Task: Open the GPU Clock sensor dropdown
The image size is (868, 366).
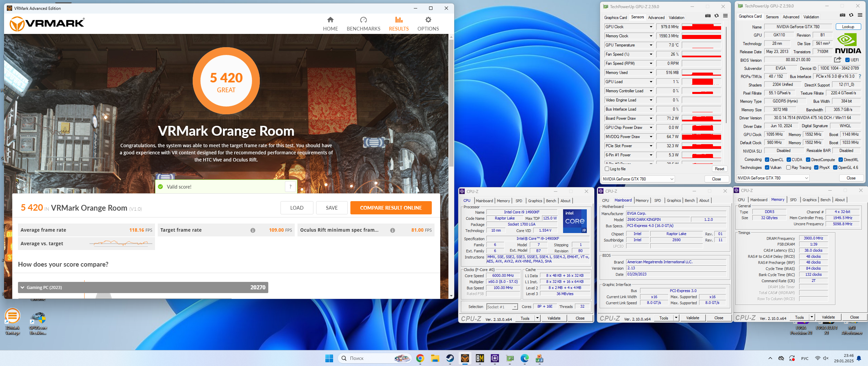Action: (651, 27)
